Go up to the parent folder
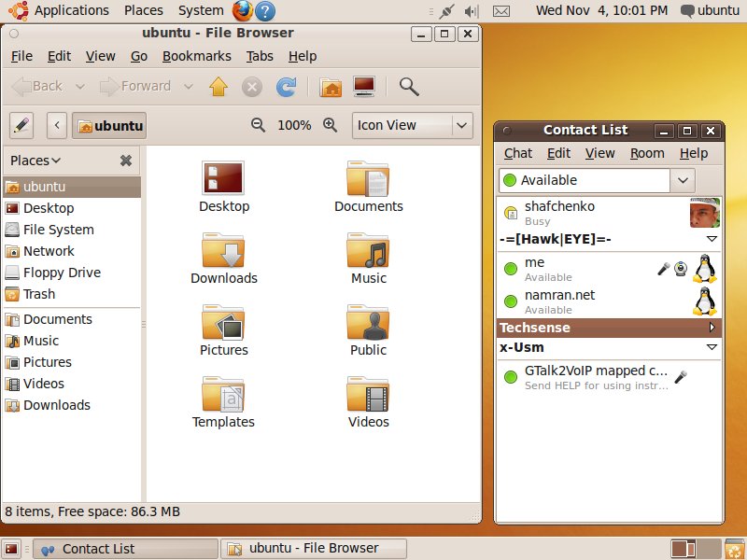The image size is (747, 560). tap(218, 87)
